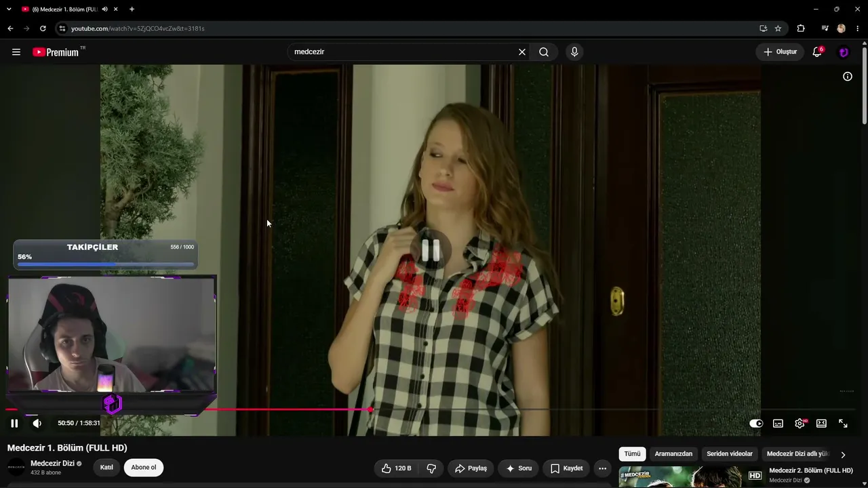Subscribe with the Abone ol button
The image size is (868, 488).
[x=144, y=468]
